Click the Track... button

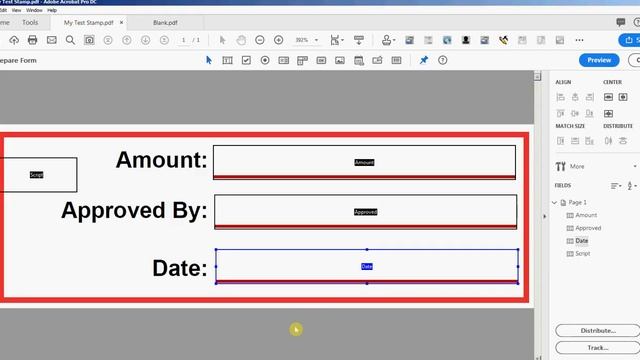click(598, 348)
